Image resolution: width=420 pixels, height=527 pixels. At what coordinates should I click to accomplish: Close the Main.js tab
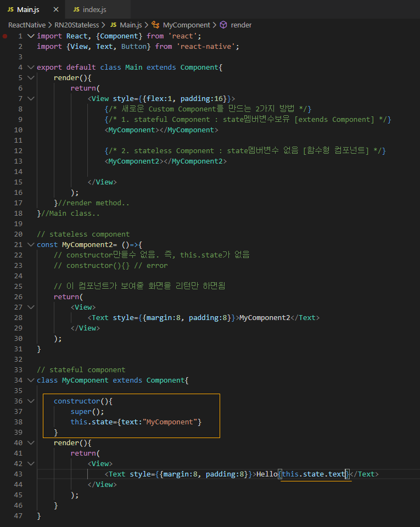point(56,9)
